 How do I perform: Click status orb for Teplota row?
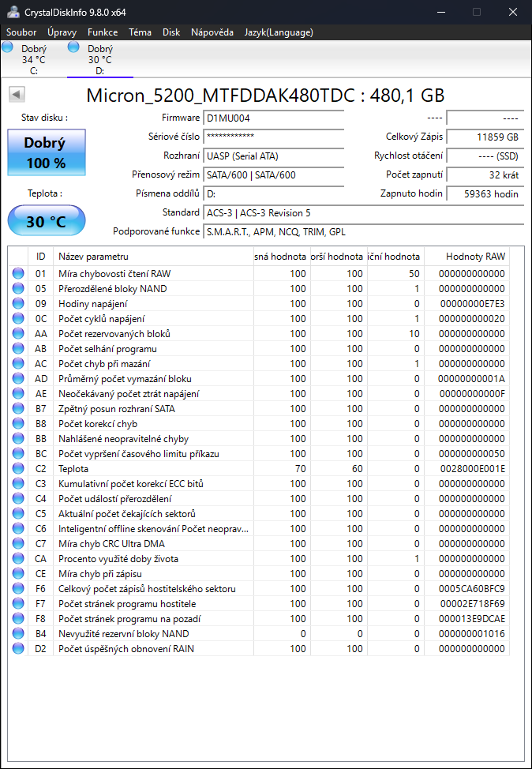pyautogui.click(x=18, y=469)
